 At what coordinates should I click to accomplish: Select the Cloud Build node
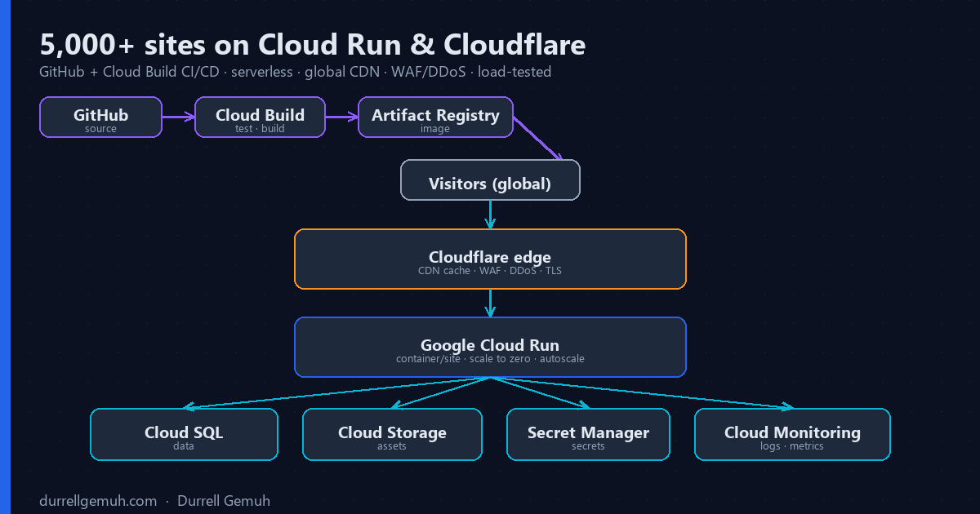click(x=260, y=117)
